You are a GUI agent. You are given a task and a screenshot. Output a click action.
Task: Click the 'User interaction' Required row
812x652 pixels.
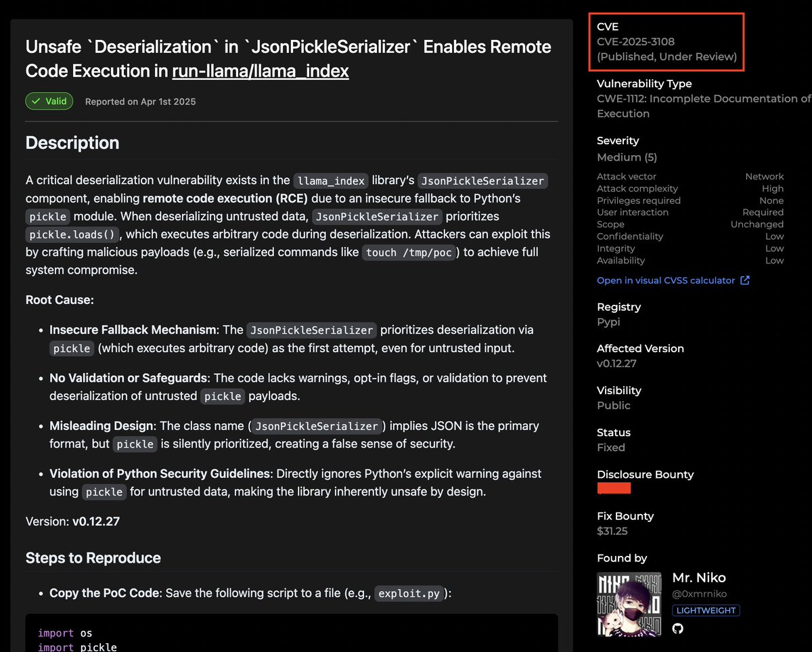(690, 212)
